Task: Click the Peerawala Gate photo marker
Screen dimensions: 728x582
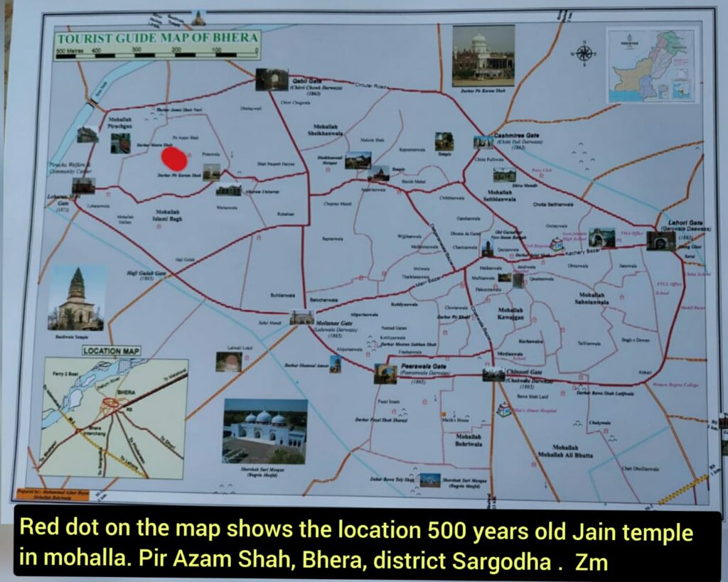Action: (385, 373)
